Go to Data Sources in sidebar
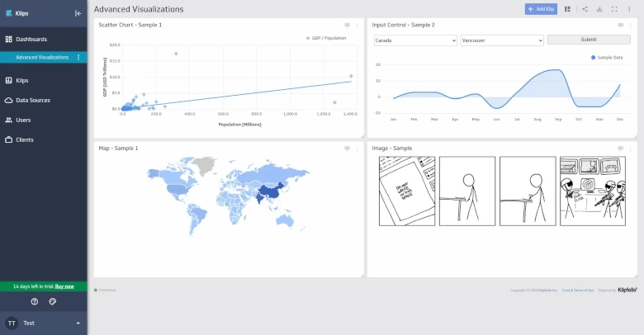This screenshot has width=644, height=335. [x=33, y=101]
